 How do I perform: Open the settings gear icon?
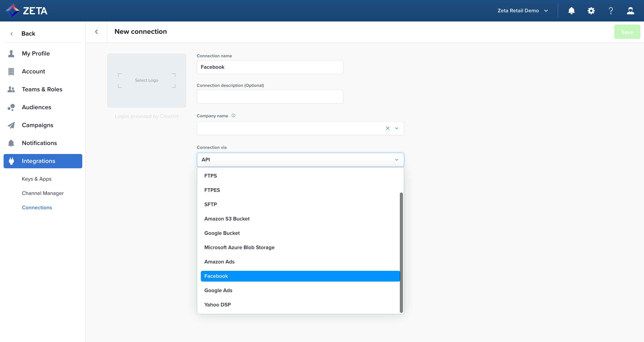coord(591,11)
